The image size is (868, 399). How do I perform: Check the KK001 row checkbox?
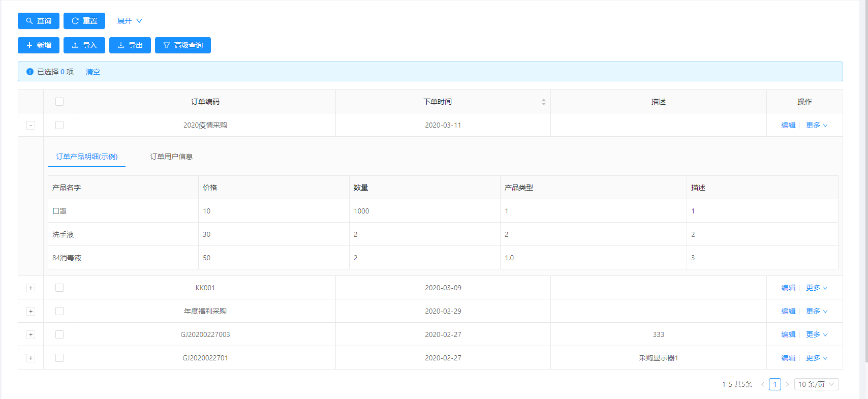(x=59, y=288)
